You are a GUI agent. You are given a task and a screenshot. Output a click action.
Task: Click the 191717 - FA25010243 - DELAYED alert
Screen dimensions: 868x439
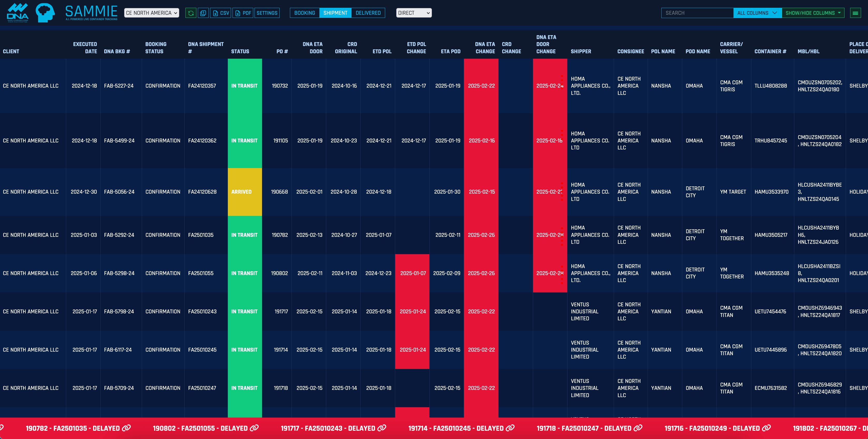pyautogui.click(x=328, y=428)
